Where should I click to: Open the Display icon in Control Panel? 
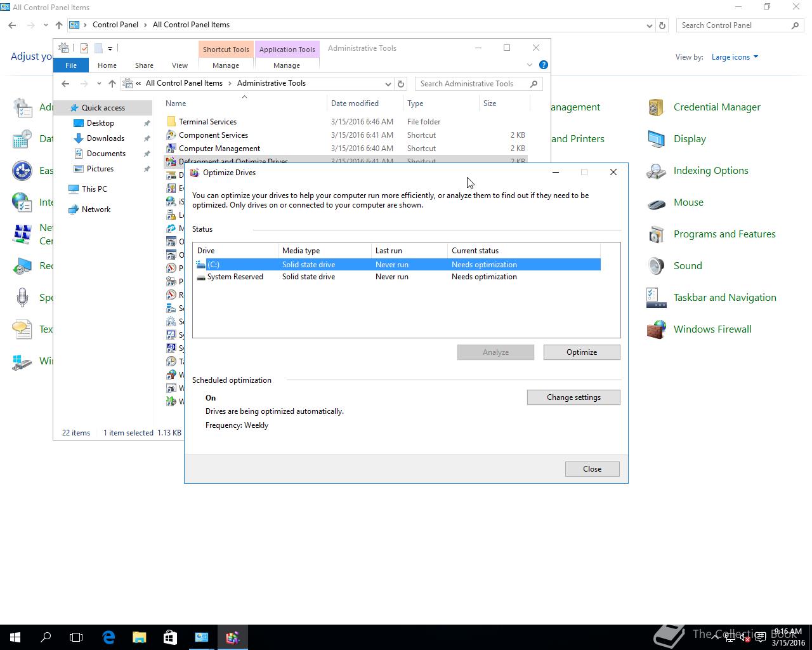pyautogui.click(x=656, y=139)
